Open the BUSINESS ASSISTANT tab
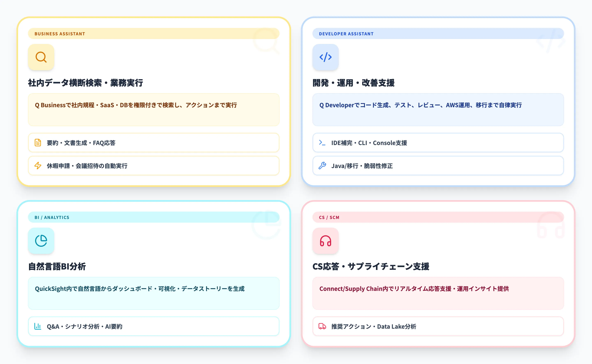592x364 pixels. tap(60, 34)
